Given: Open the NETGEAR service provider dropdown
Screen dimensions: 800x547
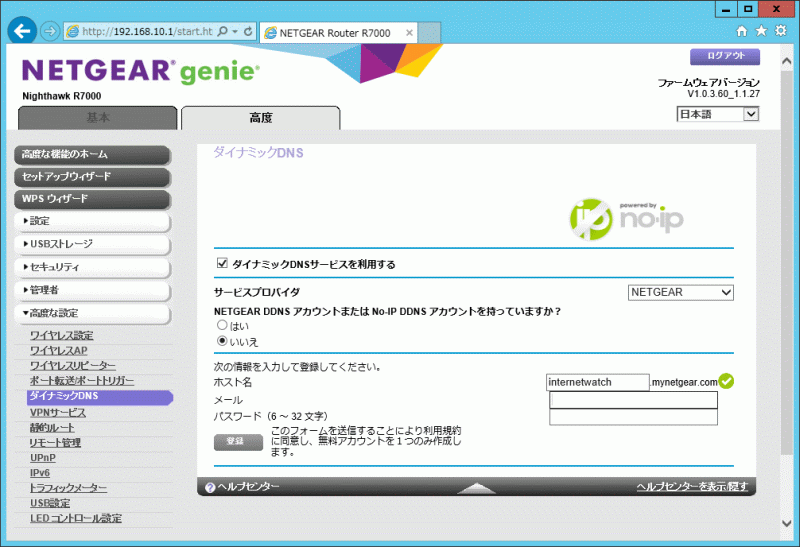Looking at the screenshot, I should [680, 292].
